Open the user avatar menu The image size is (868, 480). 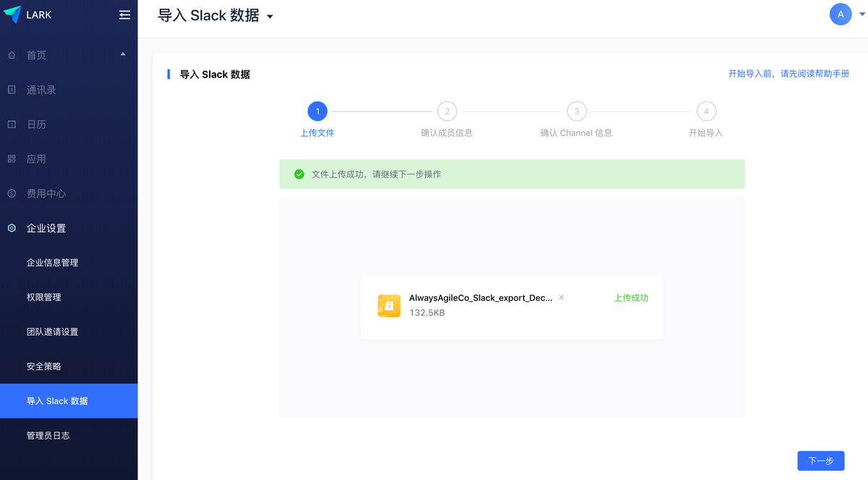(x=840, y=14)
